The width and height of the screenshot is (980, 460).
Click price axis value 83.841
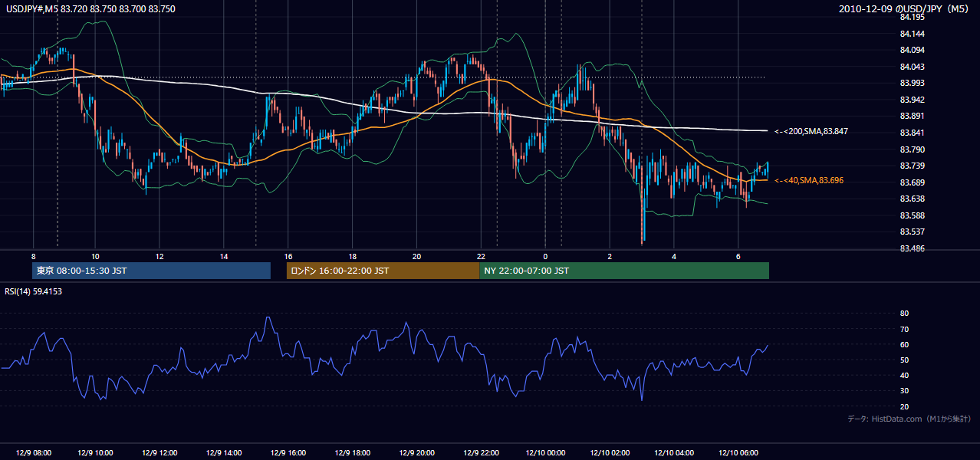(x=913, y=133)
